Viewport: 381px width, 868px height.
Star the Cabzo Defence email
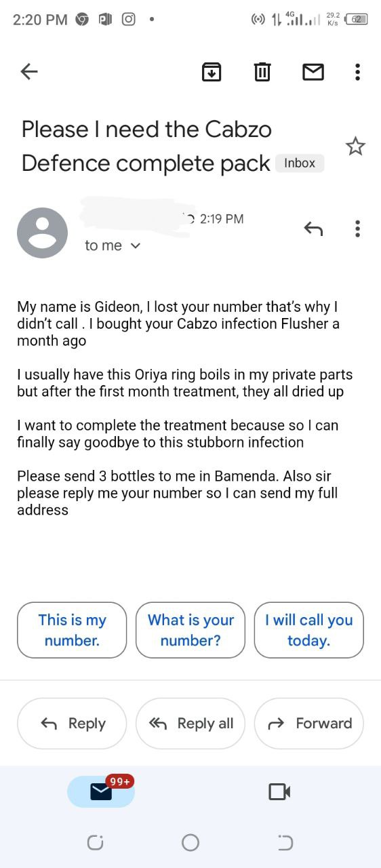355,146
